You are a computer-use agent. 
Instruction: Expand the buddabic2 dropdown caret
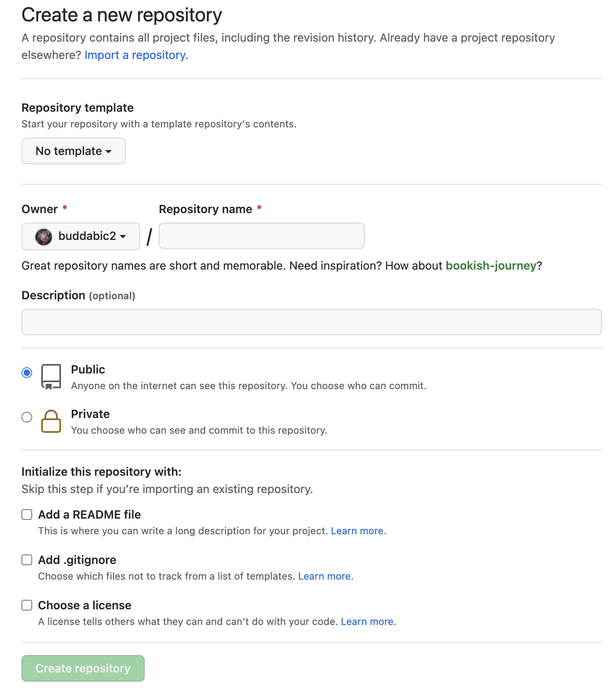122,237
